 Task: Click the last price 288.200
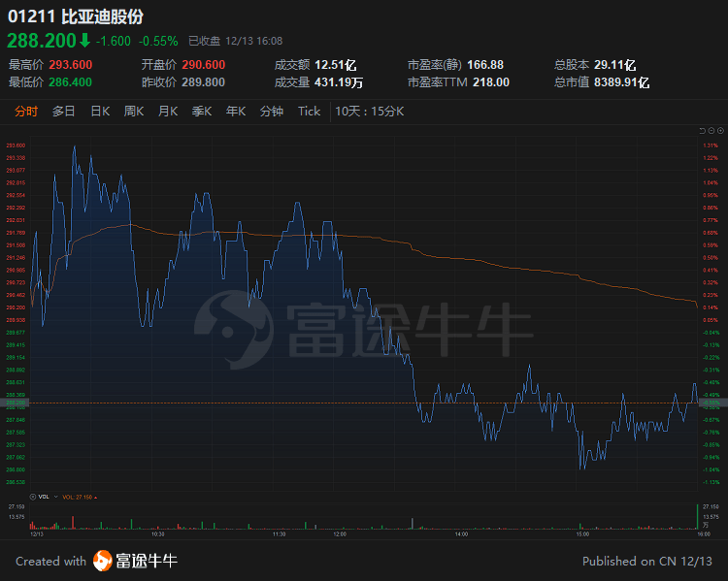42,41
